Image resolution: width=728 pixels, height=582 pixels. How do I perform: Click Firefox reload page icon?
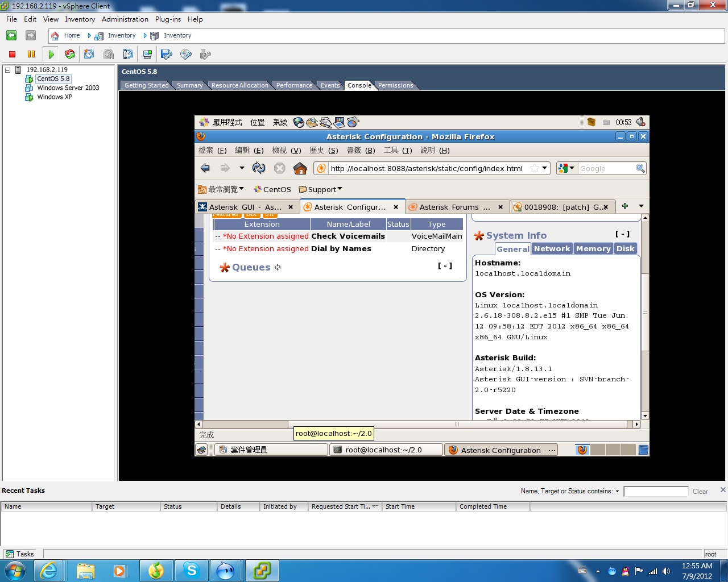259,168
